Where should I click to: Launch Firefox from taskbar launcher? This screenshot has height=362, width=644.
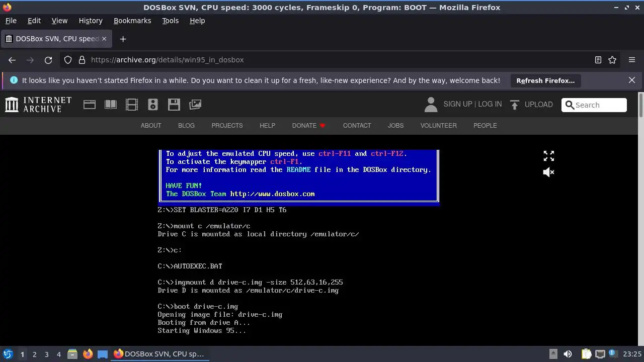coord(88,354)
